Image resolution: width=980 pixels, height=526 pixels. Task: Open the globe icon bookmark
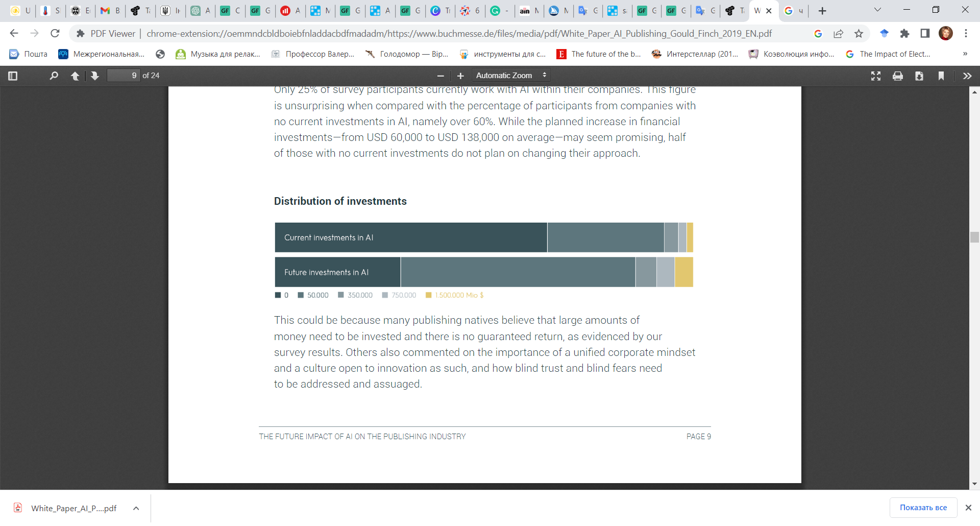(x=160, y=54)
